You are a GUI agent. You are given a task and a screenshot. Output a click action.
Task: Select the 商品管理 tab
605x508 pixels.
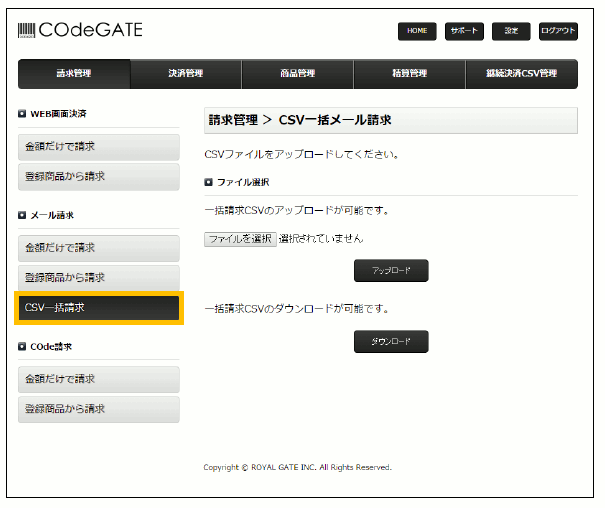(x=298, y=74)
